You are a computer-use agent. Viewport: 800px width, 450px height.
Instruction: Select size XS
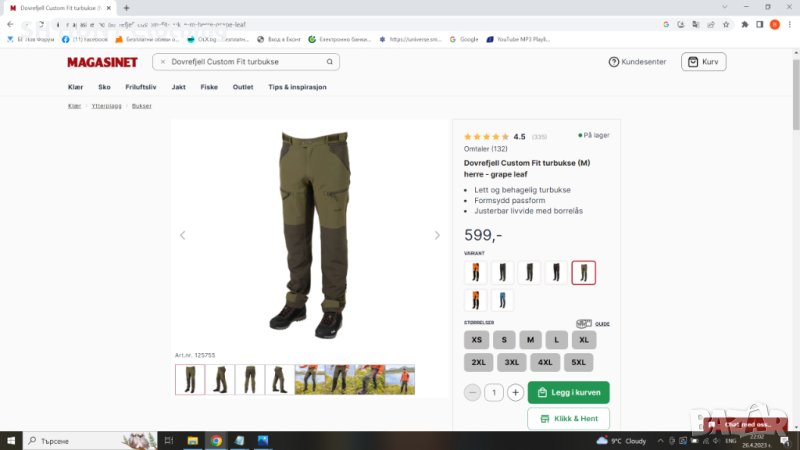click(476, 340)
